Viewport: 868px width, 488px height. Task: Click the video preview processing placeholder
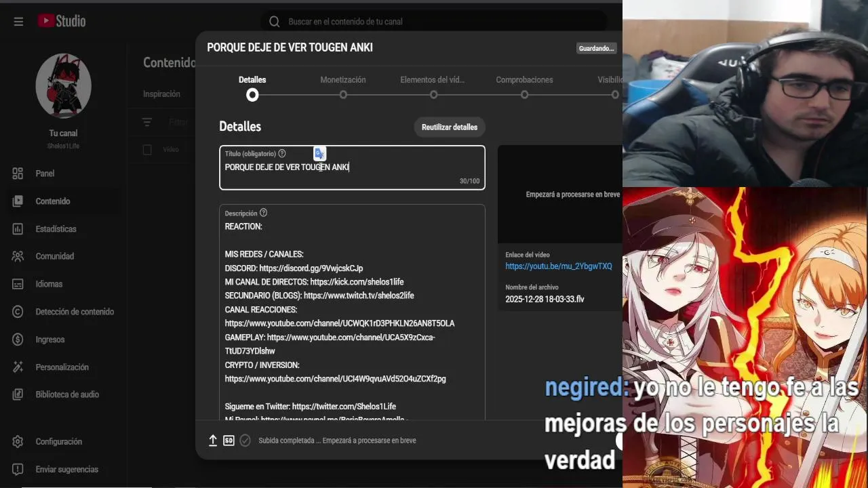pyautogui.click(x=560, y=195)
